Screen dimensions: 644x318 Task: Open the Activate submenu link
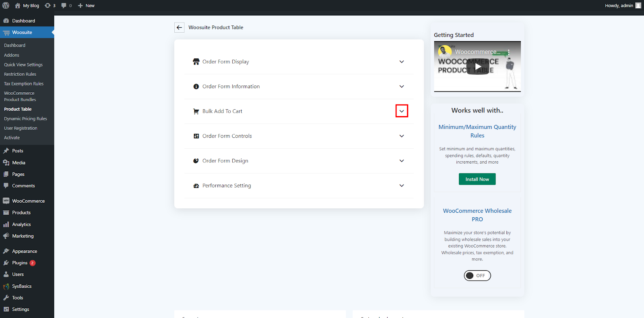(12, 138)
